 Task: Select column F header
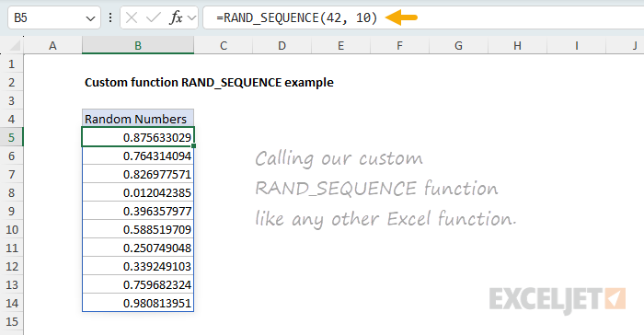coord(399,46)
